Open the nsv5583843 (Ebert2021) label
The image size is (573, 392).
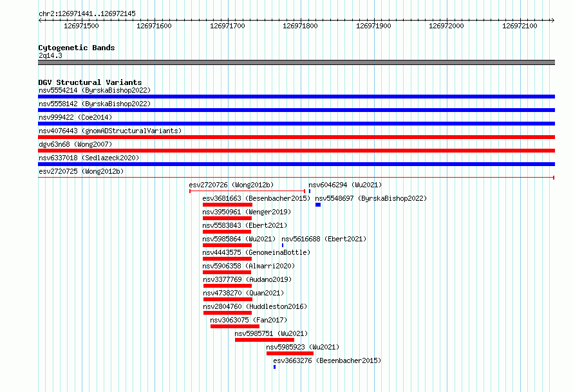245,225
